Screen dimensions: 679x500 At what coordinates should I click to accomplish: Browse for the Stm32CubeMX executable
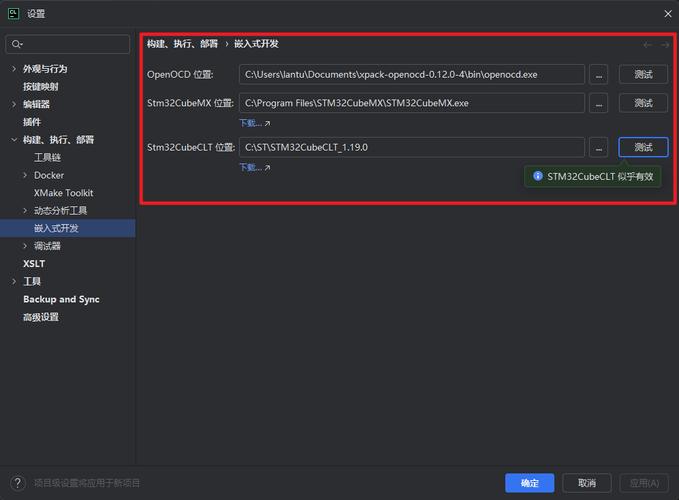(x=598, y=103)
